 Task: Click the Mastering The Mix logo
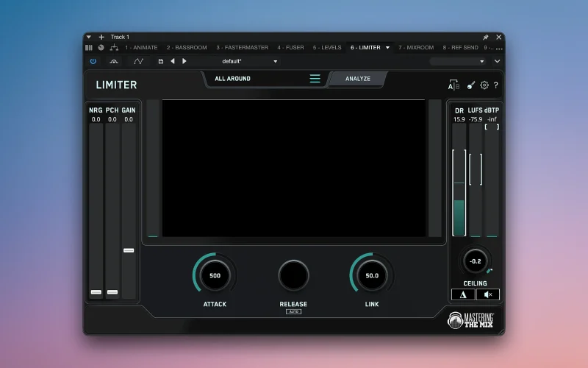tap(470, 320)
